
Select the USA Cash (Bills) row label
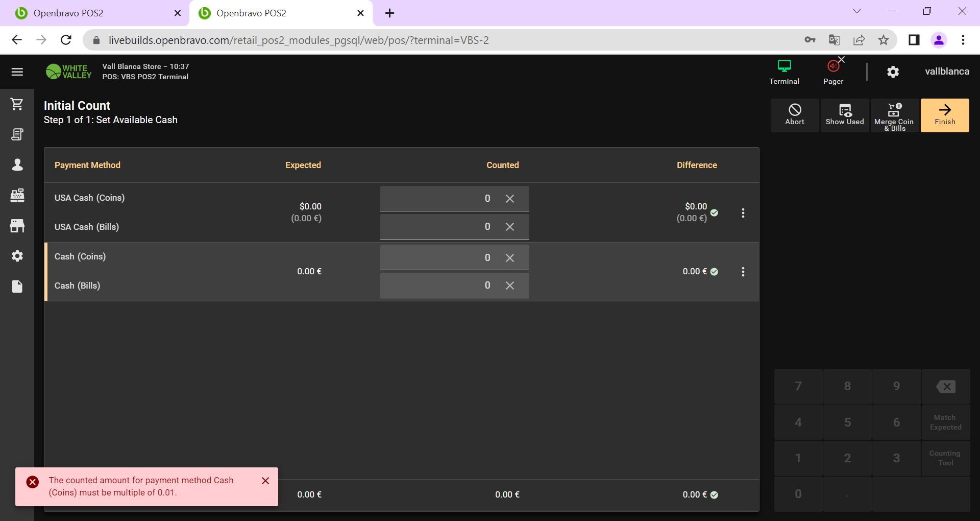(x=87, y=227)
